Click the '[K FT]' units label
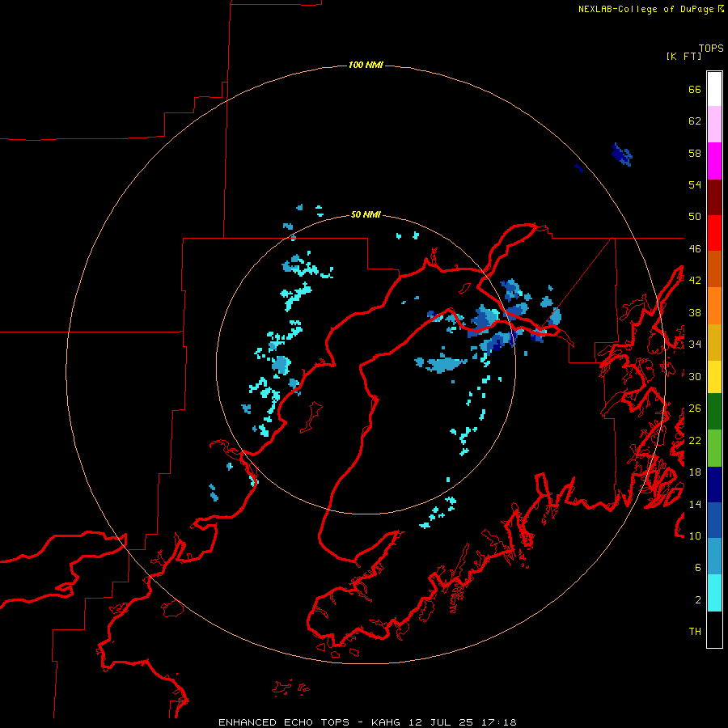 pyautogui.click(x=684, y=56)
